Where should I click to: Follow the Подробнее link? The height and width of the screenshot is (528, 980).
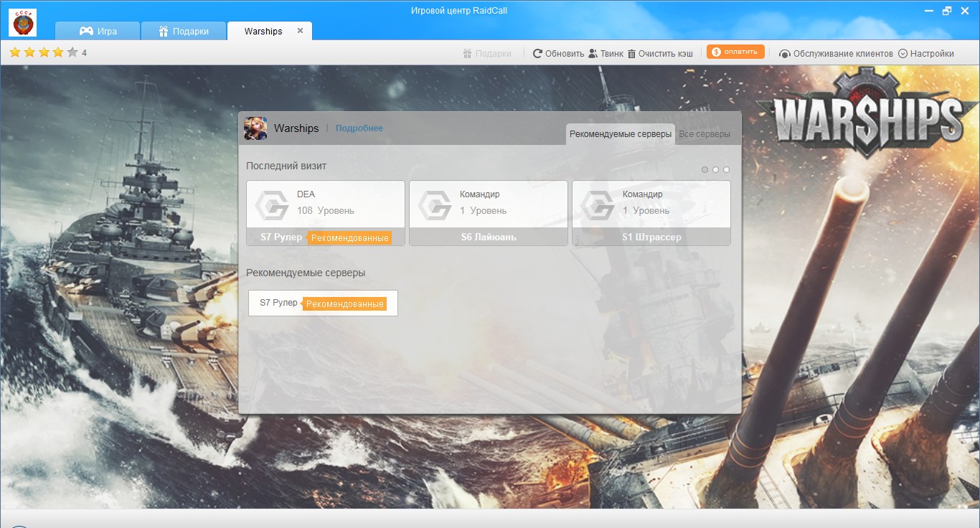click(x=359, y=128)
